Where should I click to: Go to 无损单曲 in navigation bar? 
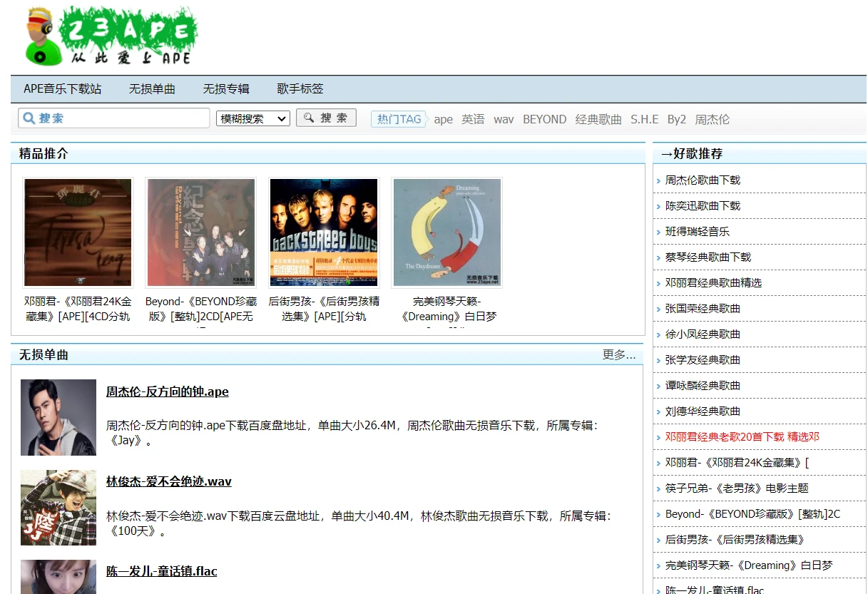pos(152,89)
